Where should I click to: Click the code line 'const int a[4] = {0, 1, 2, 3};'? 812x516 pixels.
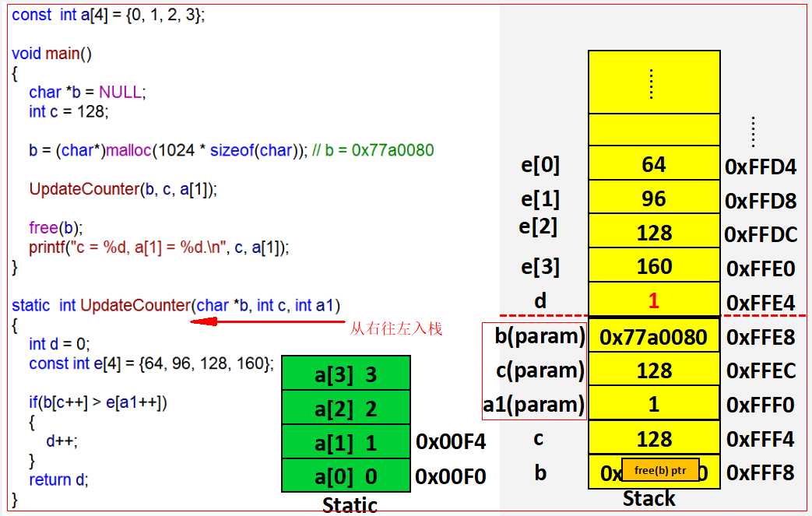(x=108, y=15)
